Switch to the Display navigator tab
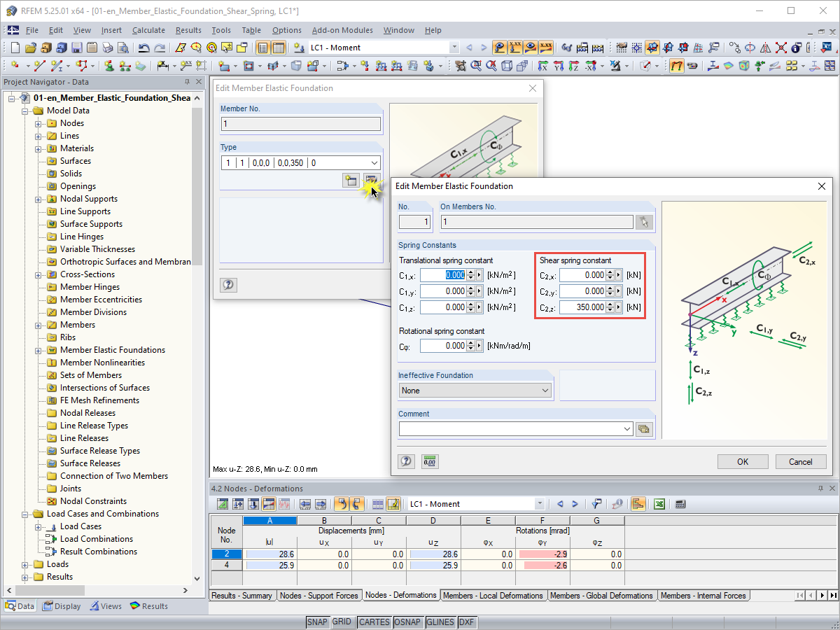The image size is (840, 630). coord(62,606)
